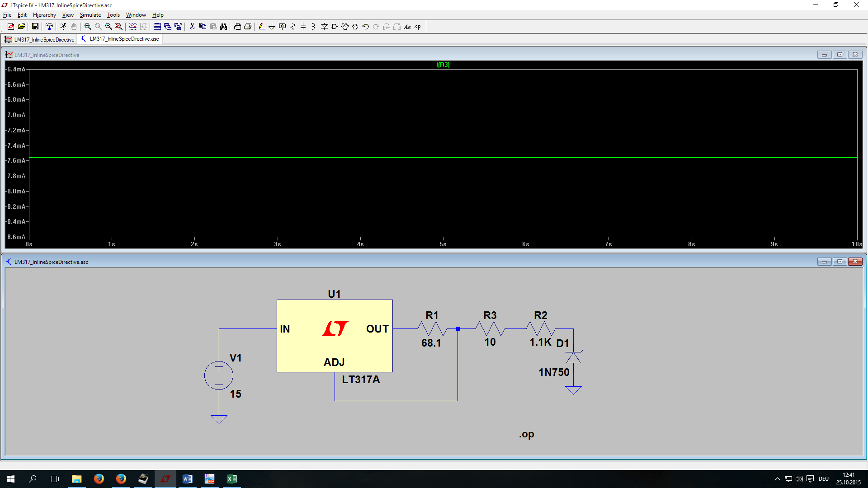This screenshot has height=488, width=868.
Task: Click the New Schematic toolbar icon
Action: [11, 27]
